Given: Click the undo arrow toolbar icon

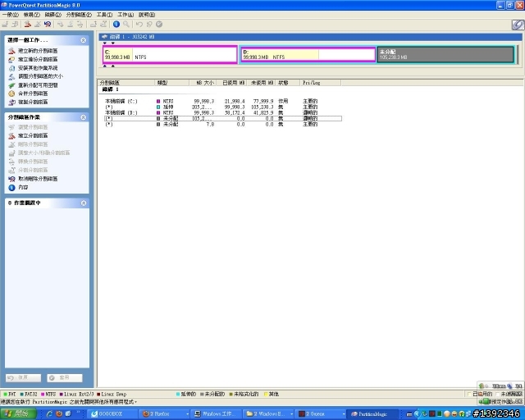Looking at the screenshot, I should [x=139, y=24].
